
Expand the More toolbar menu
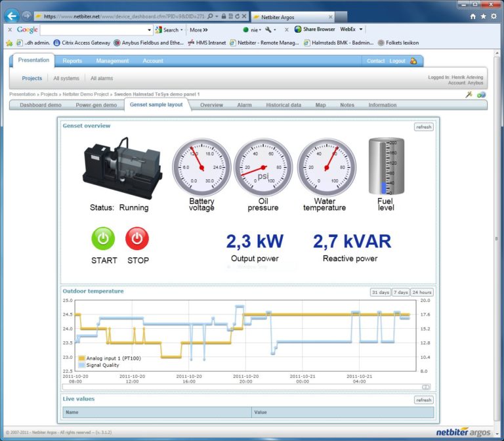(x=198, y=30)
